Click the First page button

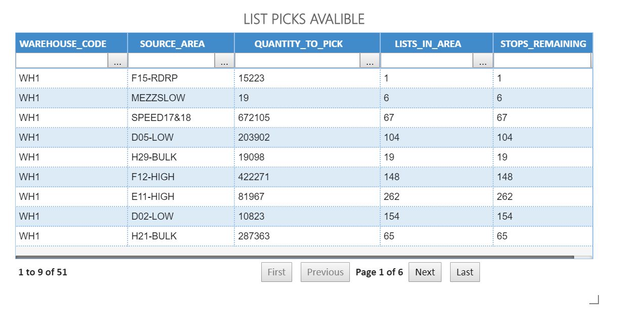click(x=276, y=272)
